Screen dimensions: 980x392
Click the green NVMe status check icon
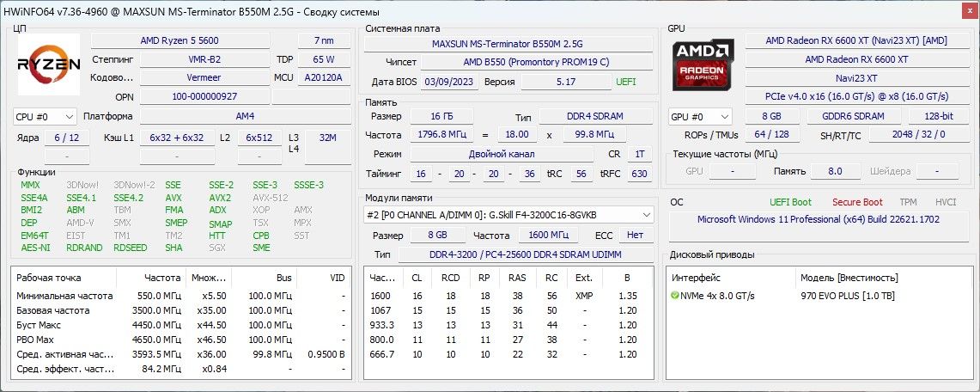(675, 296)
